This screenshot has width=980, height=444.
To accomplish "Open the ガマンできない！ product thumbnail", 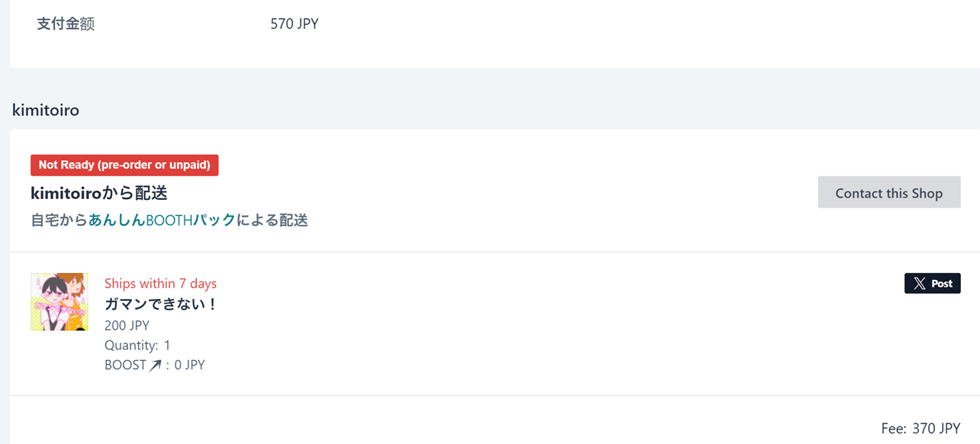I will pyautogui.click(x=59, y=302).
